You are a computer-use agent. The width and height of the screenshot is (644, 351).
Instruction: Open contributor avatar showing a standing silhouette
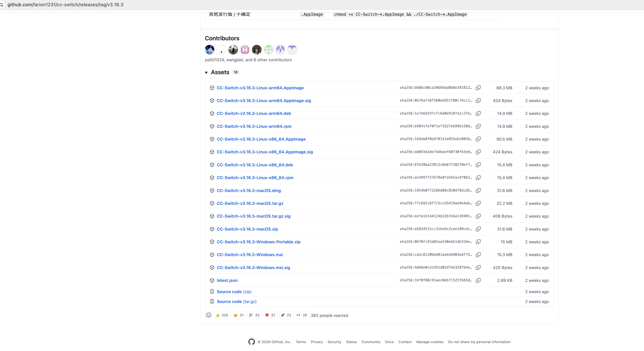coord(233,49)
